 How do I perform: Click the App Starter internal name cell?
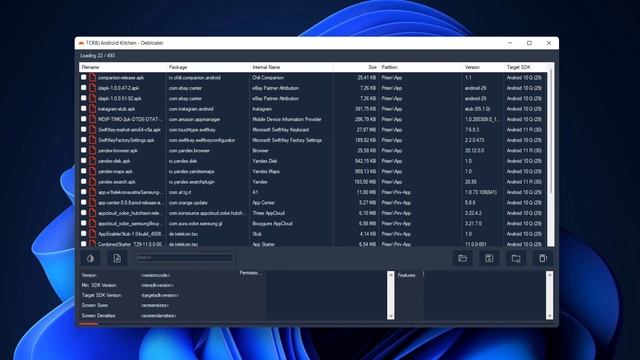point(263,244)
